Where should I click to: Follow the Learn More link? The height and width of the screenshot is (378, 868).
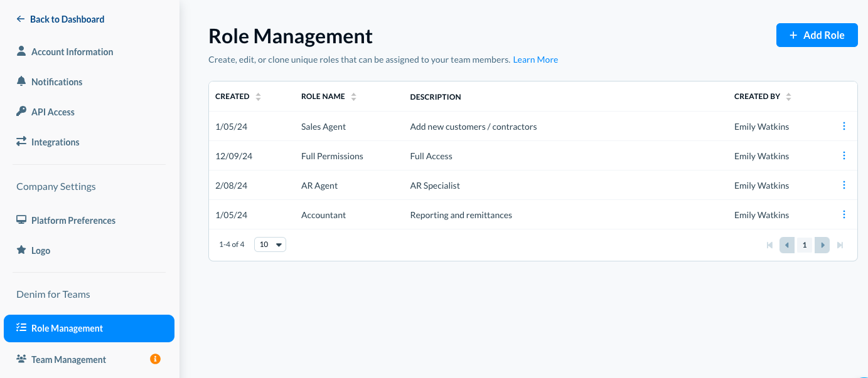coord(535,60)
